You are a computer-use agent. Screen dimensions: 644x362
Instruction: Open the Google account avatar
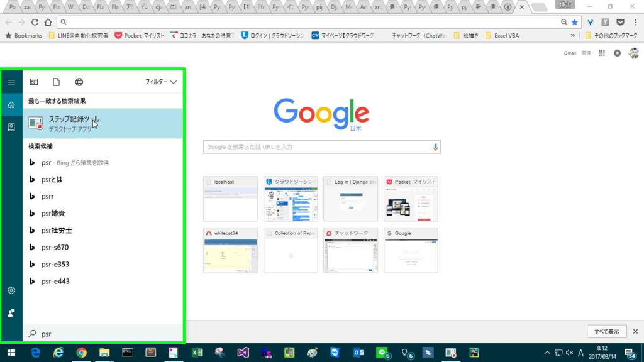[634, 53]
